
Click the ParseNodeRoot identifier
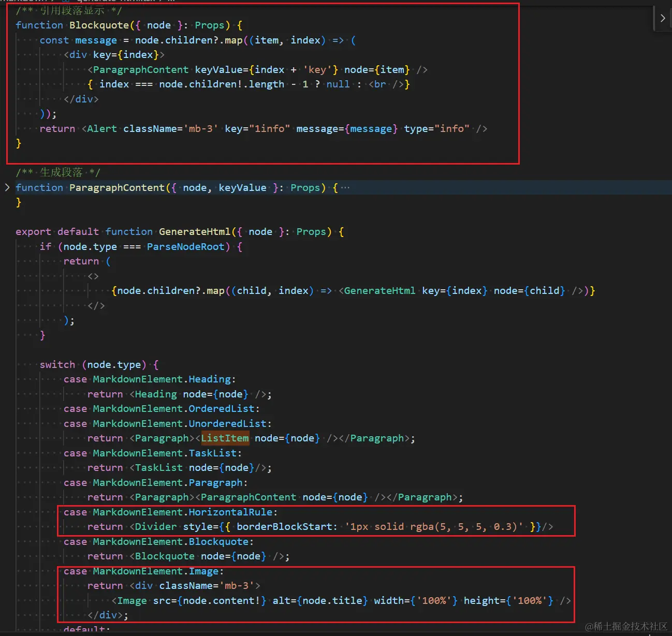coord(186,247)
